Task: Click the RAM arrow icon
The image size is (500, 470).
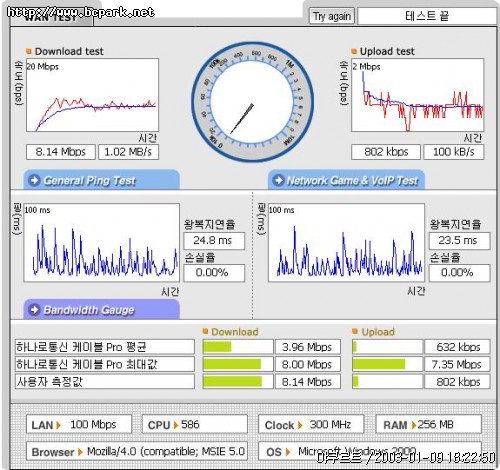Action: click(x=414, y=425)
